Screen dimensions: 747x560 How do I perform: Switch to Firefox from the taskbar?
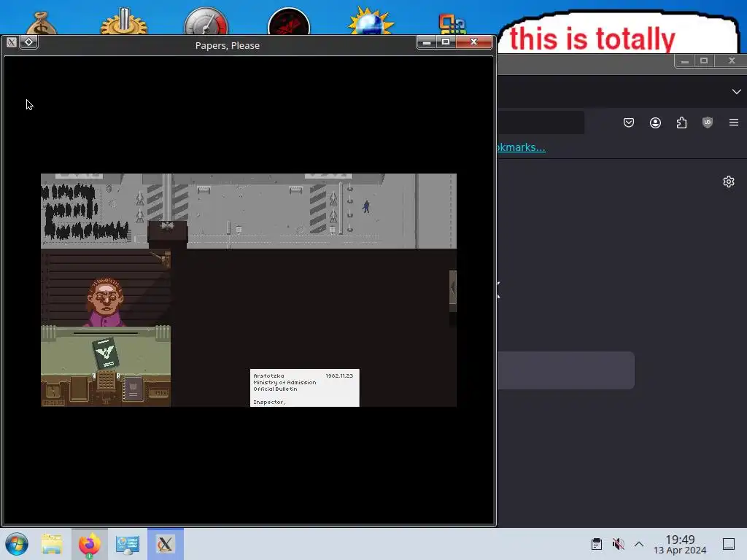90,544
